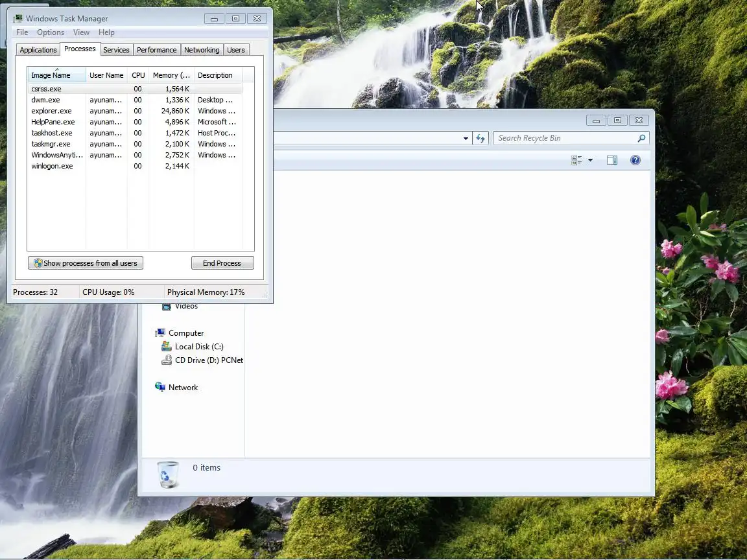This screenshot has width=747, height=560.
Task: Open the address bar history dropdown arrow
Action: (x=466, y=139)
